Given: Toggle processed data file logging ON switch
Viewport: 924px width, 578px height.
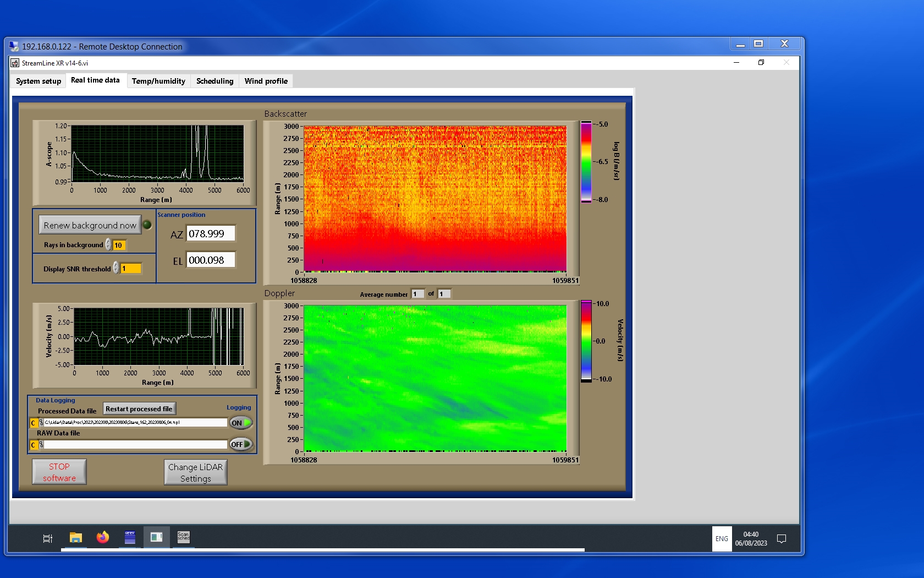Looking at the screenshot, I should coord(241,423).
